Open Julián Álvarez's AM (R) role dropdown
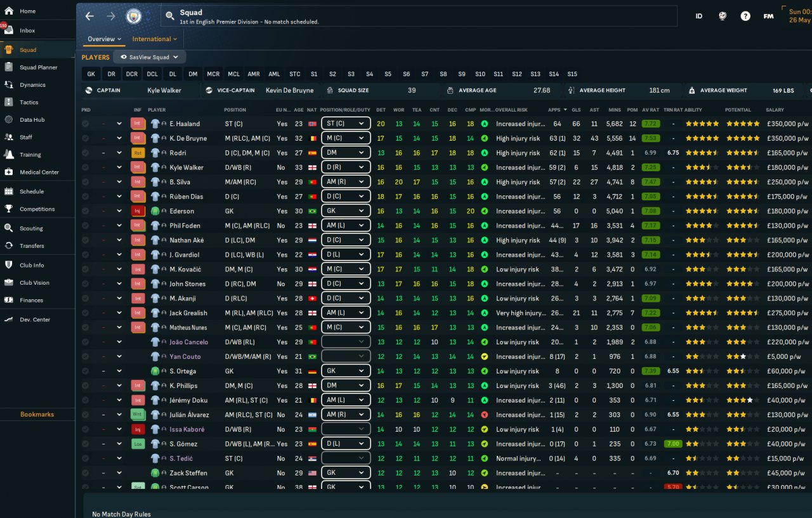This screenshot has width=812, height=518. pos(346,415)
